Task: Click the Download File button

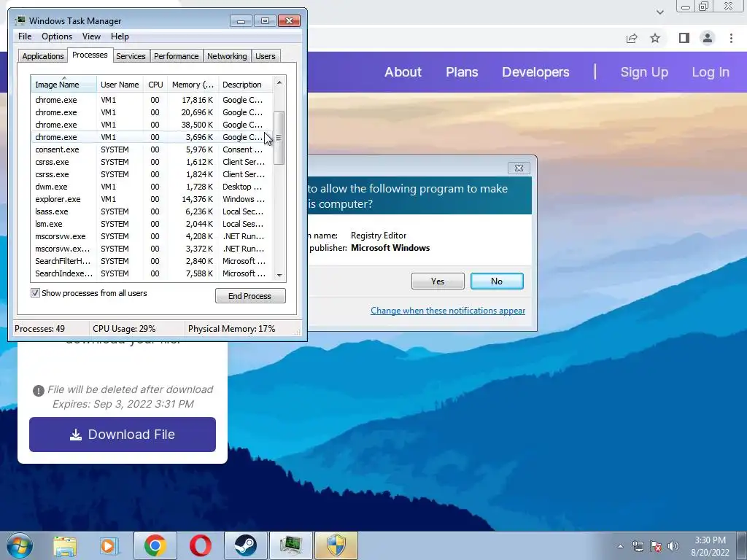Action: tap(123, 435)
